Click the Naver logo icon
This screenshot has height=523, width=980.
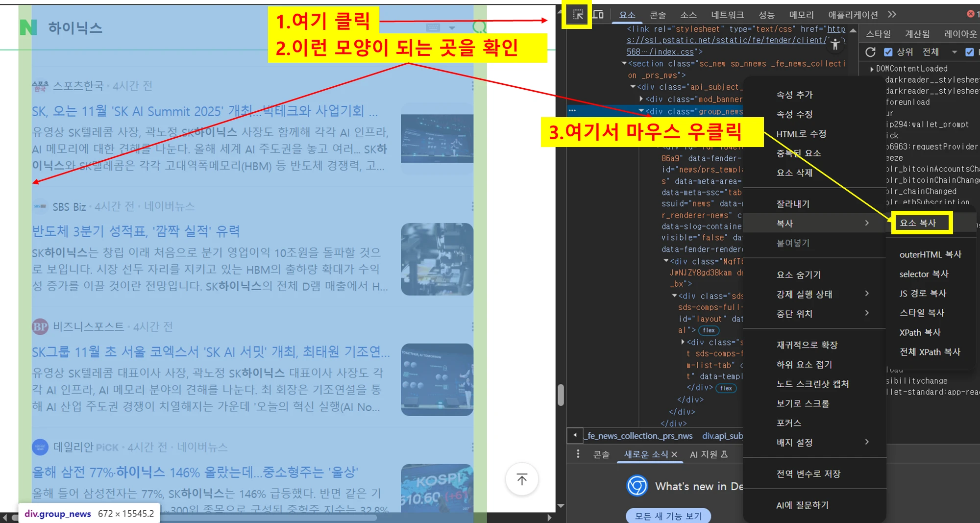point(28,27)
